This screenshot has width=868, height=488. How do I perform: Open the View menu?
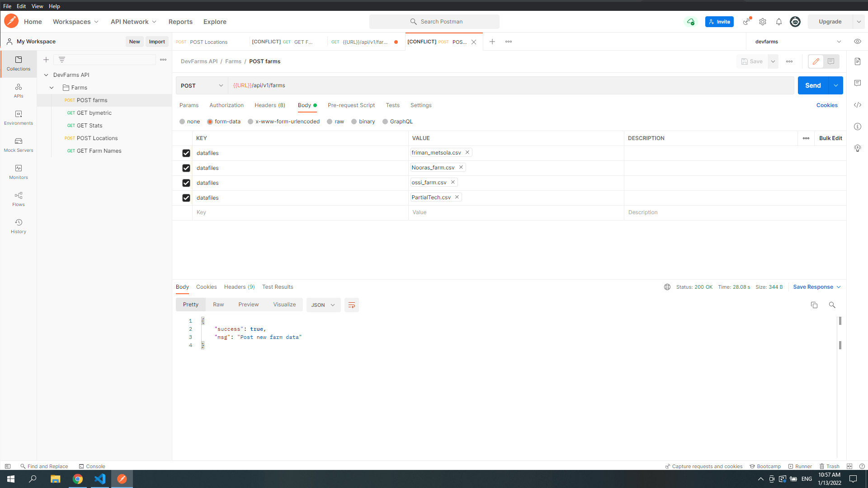37,6
